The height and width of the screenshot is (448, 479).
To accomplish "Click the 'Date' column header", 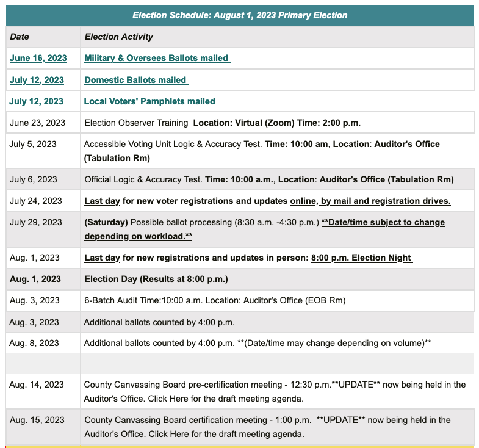I will 20,37.
